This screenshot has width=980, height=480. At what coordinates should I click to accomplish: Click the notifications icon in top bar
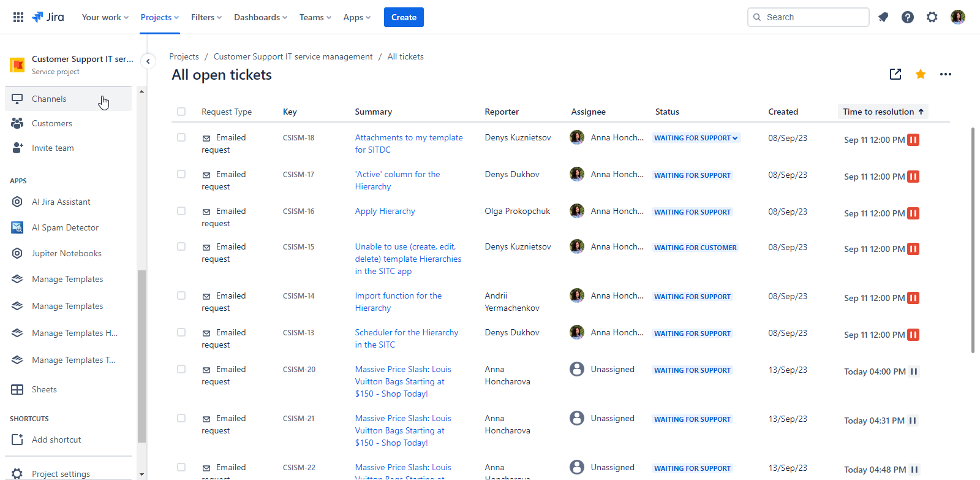(883, 17)
